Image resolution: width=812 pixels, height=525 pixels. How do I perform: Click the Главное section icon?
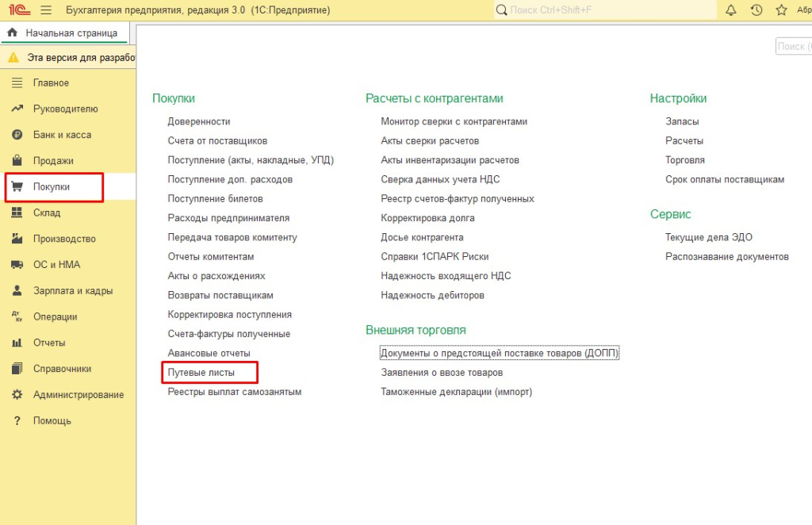pos(17,82)
